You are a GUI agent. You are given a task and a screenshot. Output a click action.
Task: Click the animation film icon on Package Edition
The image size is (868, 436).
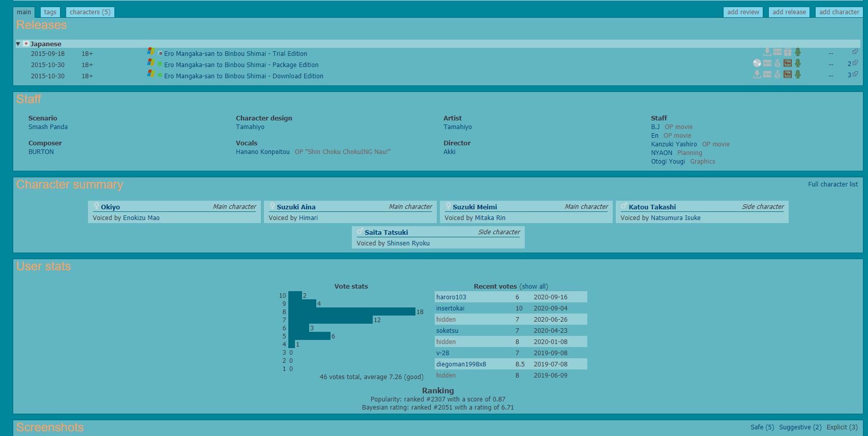click(788, 64)
